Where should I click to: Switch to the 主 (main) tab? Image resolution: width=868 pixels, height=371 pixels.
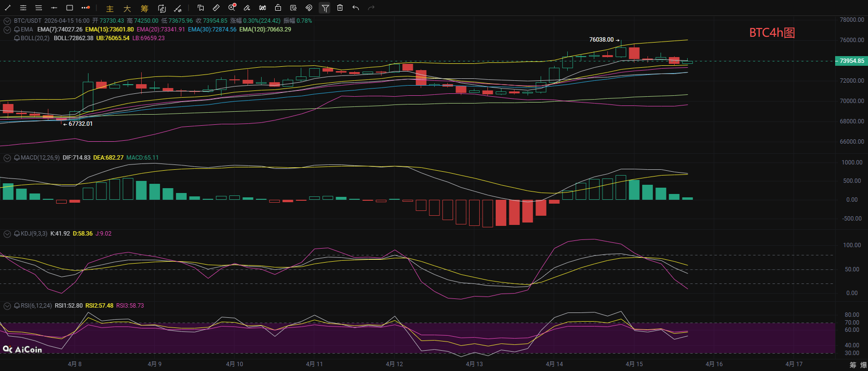(x=110, y=9)
